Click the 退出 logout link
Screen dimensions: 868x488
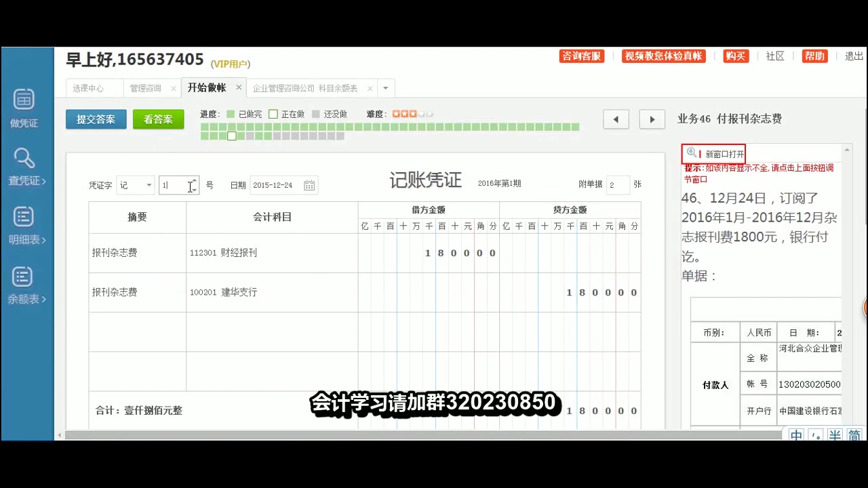pyautogui.click(x=854, y=56)
